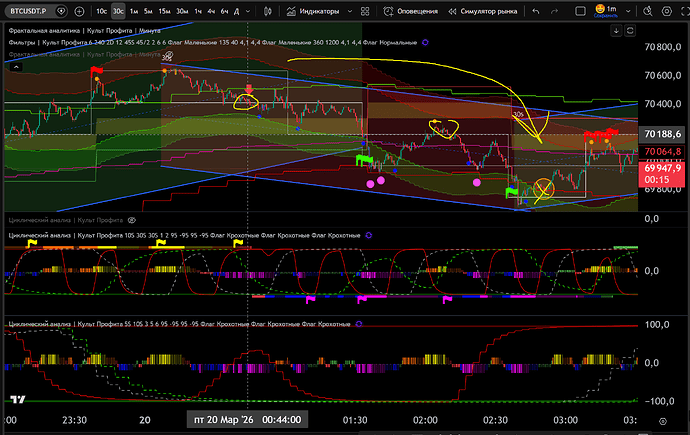Select the 10с timeframe
The height and width of the screenshot is (435, 690).
[x=102, y=12]
